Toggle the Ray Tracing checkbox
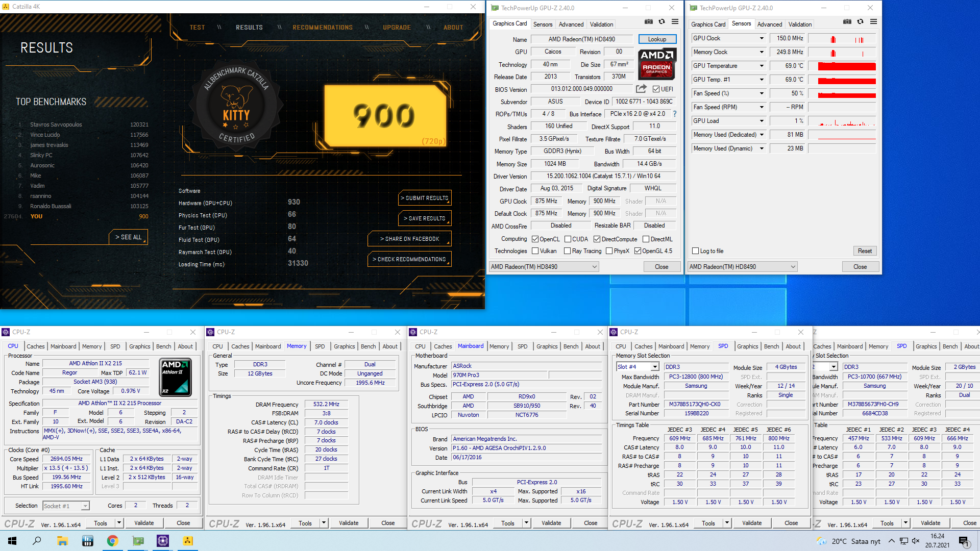Screen dimensions: 980x551 (567, 251)
